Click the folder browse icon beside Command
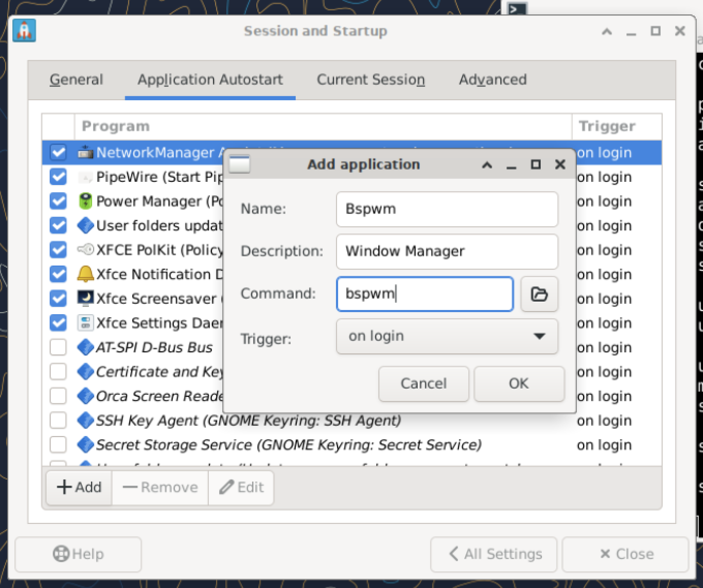The height and width of the screenshot is (588, 703). pos(539,294)
